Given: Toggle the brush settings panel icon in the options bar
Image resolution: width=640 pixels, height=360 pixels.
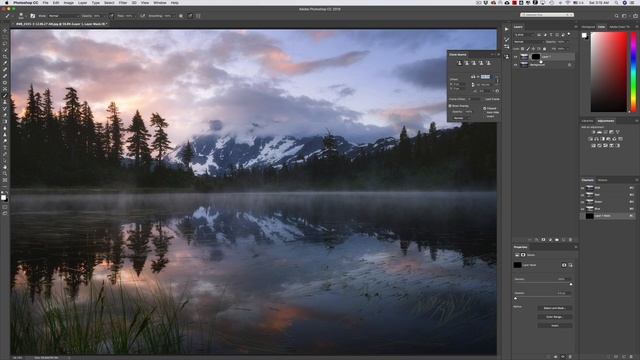Looking at the screenshot, I should (33, 16).
